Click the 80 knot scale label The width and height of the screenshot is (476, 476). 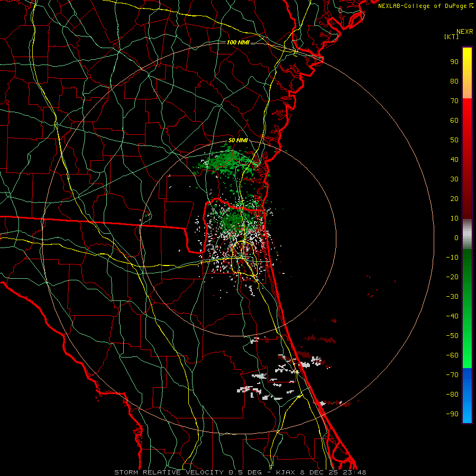point(454,81)
